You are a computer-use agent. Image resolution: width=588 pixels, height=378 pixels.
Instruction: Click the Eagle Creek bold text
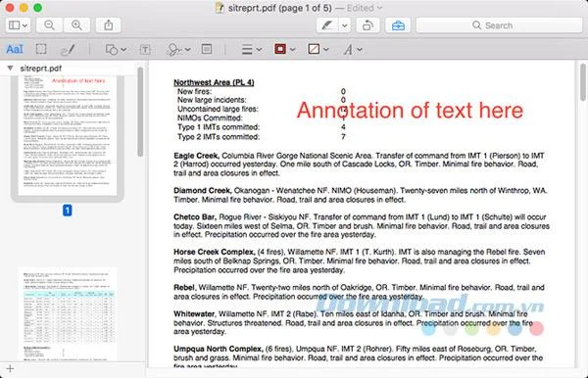pos(197,156)
